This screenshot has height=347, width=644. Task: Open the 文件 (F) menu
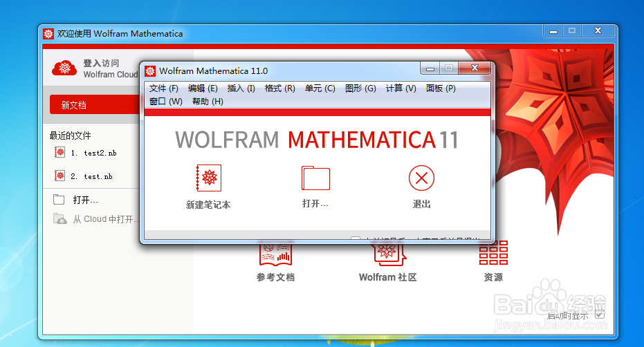163,88
